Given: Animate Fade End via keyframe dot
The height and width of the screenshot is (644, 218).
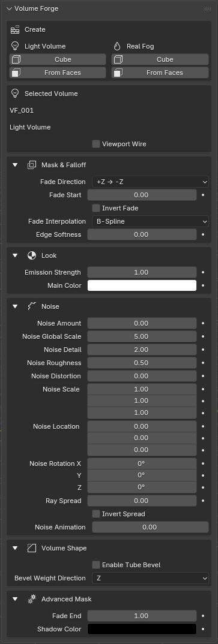Looking at the screenshot, I should pyautogui.click(x=203, y=616).
